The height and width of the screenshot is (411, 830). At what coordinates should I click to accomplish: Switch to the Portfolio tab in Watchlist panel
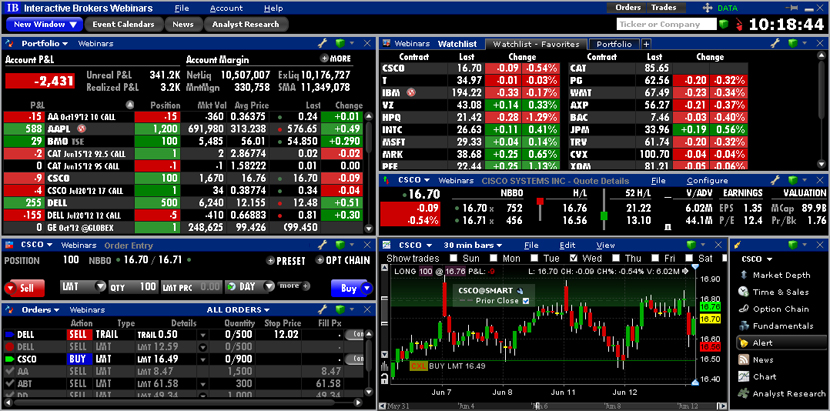pyautogui.click(x=614, y=44)
